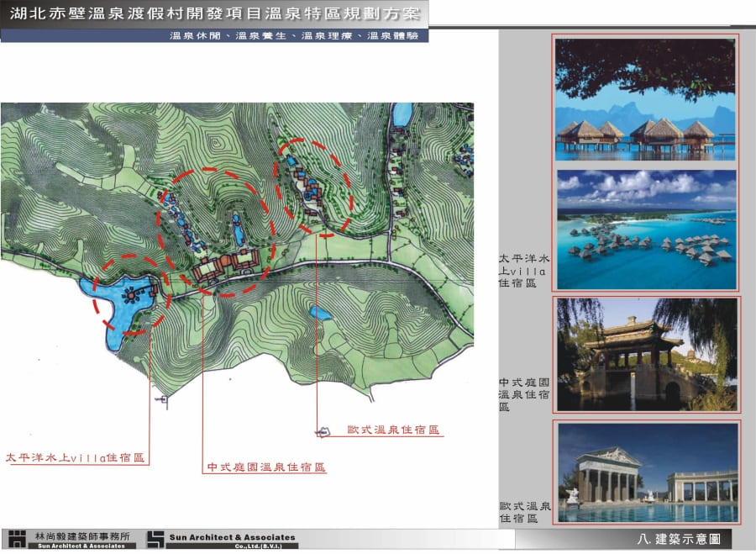The height and width of the screenshot is (554, 756).
Task: Click the sidebar caption 太平洋水上villa住宿區
Action: [x=523, y=271]
